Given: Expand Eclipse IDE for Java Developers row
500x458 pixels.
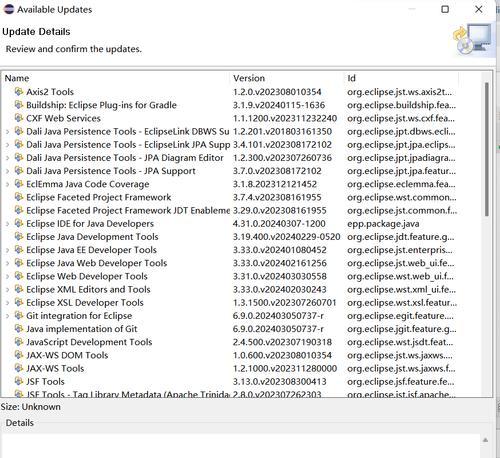Looking at the screenshot, I should (x=8, y=224).
